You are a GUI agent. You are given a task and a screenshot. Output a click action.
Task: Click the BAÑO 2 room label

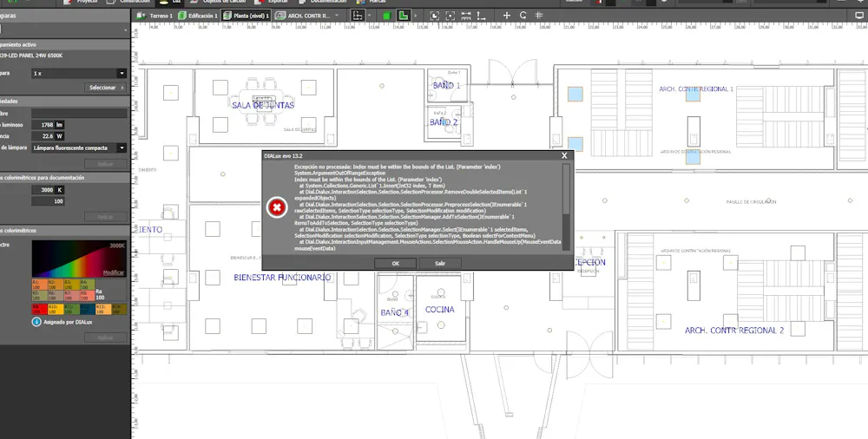tap(444, 121)
